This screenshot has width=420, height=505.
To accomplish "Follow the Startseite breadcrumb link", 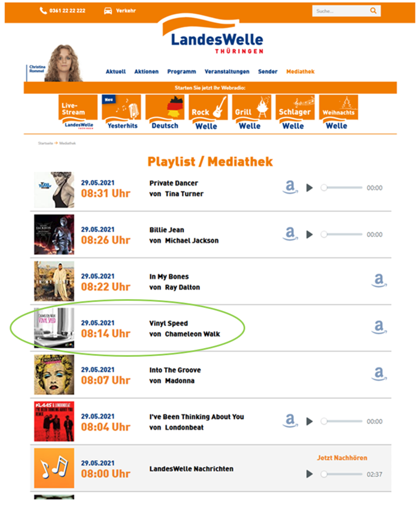I will click(x=45, y=143).
